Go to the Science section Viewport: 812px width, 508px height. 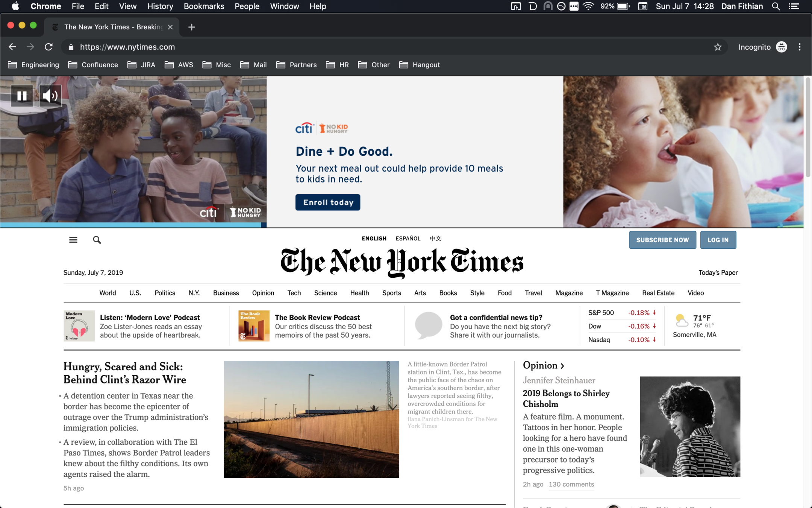(x=325, y=293)
